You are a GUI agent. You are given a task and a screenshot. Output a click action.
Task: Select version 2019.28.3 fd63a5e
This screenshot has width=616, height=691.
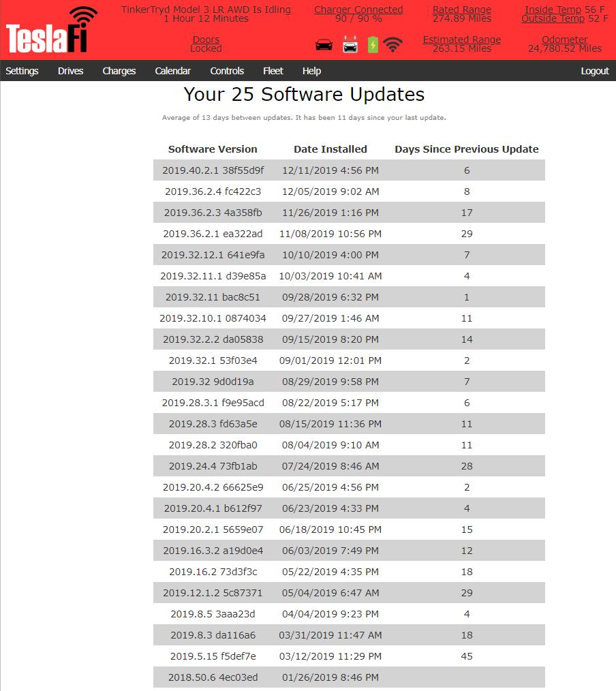coord(213,425)
